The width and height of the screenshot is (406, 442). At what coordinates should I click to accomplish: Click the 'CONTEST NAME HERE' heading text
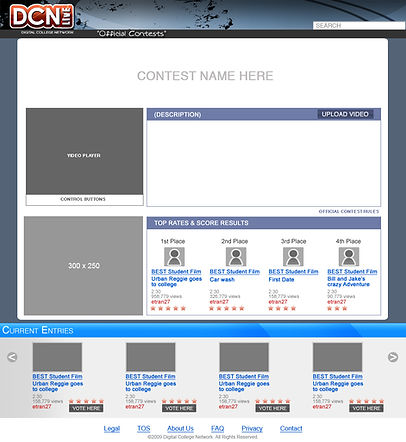pyautogui.click(x=205, y=76)
